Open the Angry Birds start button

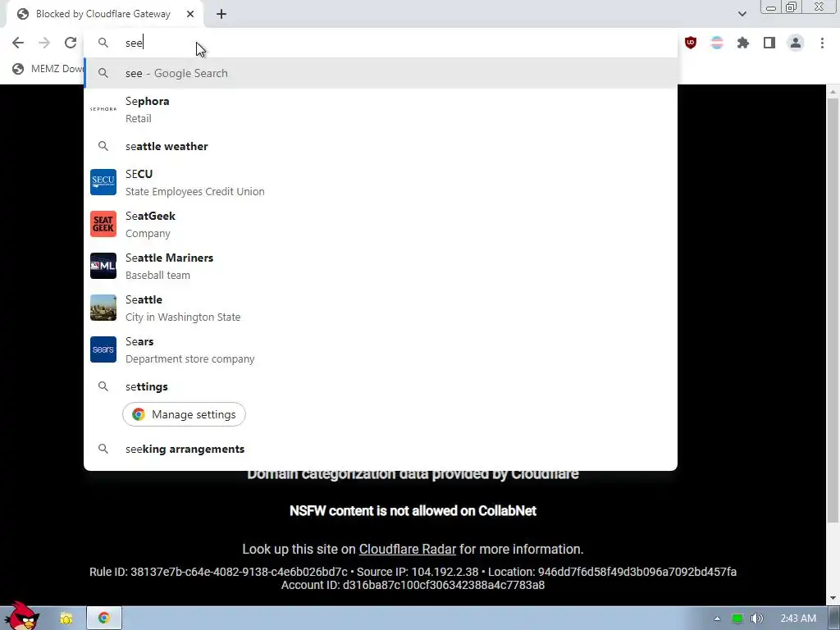pos(22,616)
